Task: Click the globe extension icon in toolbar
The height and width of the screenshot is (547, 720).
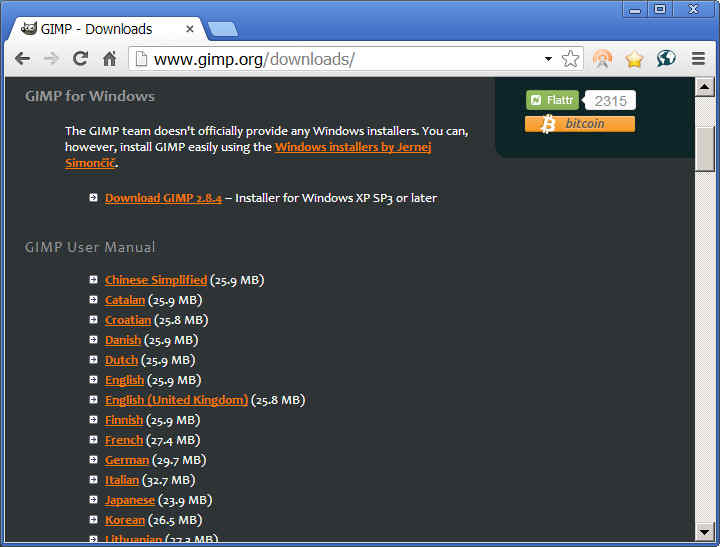Action: point(666,59)
